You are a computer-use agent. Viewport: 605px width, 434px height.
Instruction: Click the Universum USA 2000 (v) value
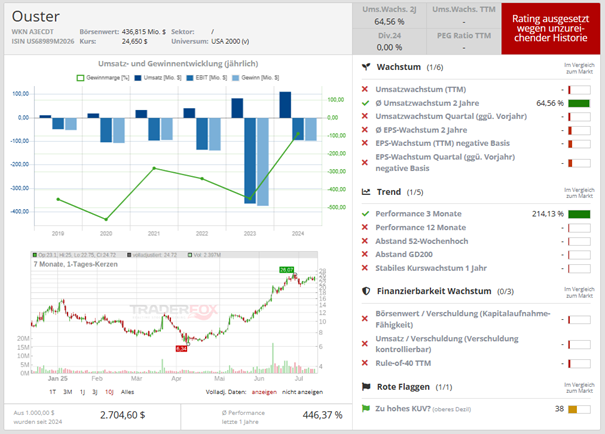point(230,41)
